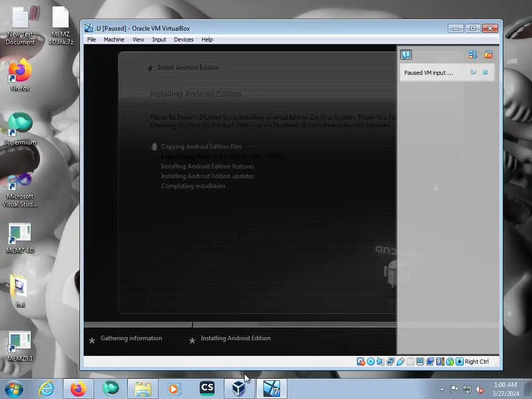Click the mouse integration status icon
Viewport: 532px width, 399px height.
point(450,362)
